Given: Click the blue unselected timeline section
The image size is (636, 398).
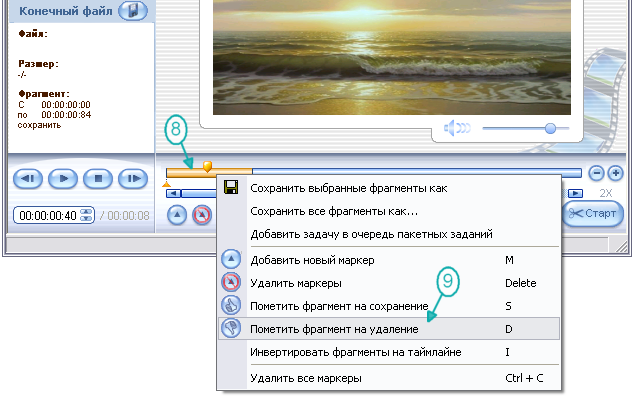Looking at the screenshot, I should point(417,173).
